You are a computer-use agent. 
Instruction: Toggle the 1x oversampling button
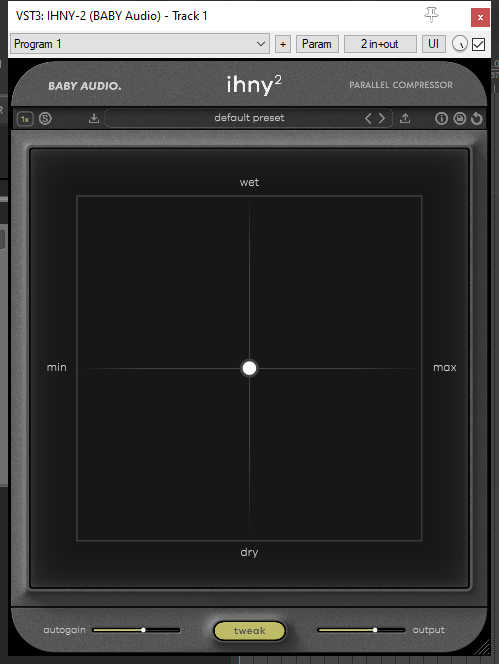coord(25,119)
